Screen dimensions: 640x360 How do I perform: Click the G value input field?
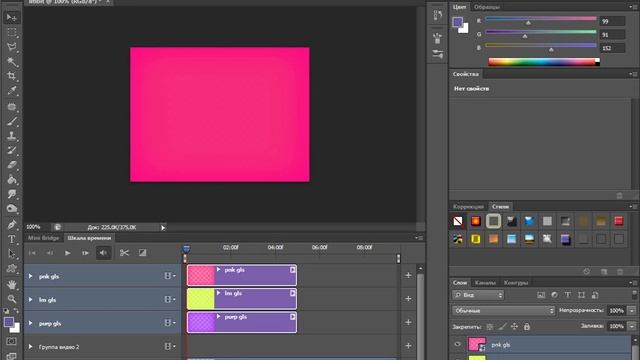coord(612,35)
